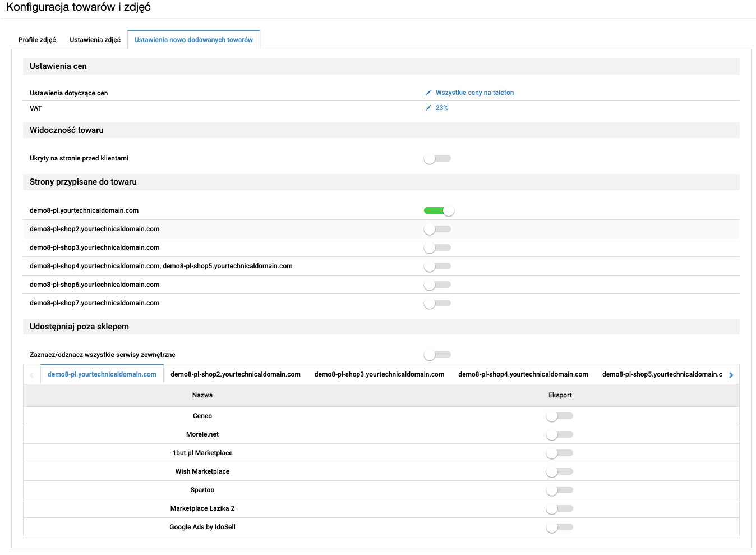Click the Ustawienia dotyczące cen label
The image size is (756, 555).
[x=69, y=93]
